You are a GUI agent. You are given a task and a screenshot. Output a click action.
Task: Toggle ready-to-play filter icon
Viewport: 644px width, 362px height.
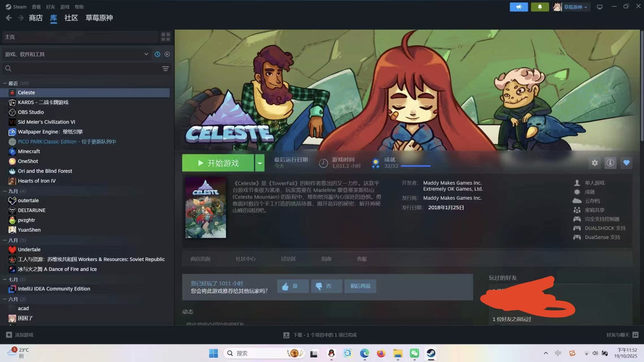[x=167, y=54]
